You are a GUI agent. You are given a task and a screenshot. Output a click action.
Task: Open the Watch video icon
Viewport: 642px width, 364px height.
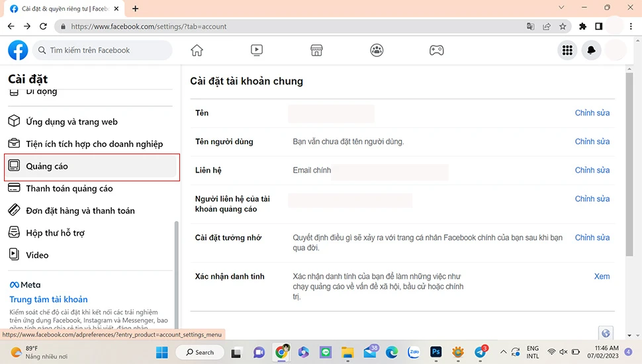point(257,50)
